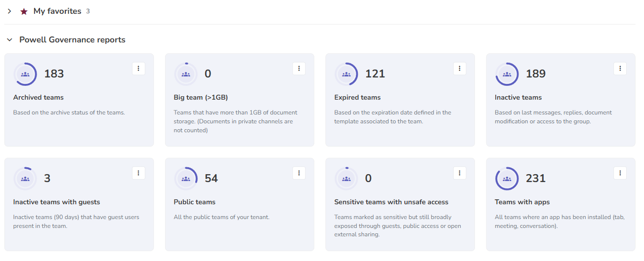Viewport: 644px width, 261px height.
Task: Open the Teams with apps card options menu
Action: pos(620,173)
